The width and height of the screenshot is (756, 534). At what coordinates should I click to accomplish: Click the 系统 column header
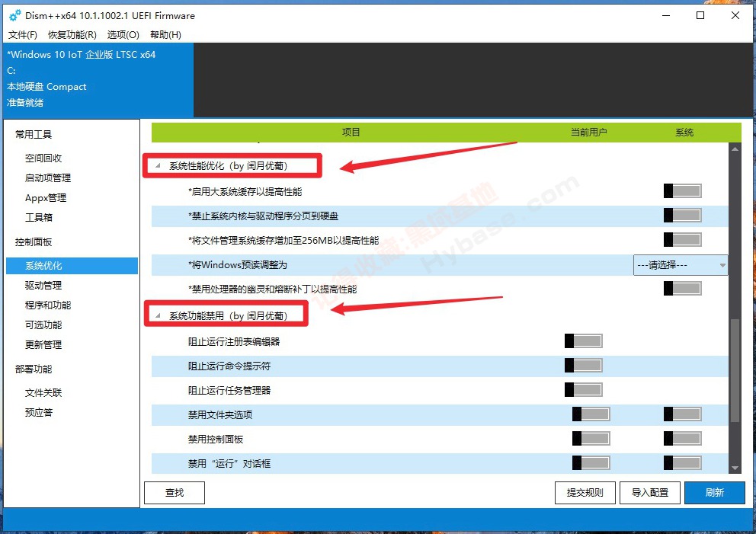[684, 132]
